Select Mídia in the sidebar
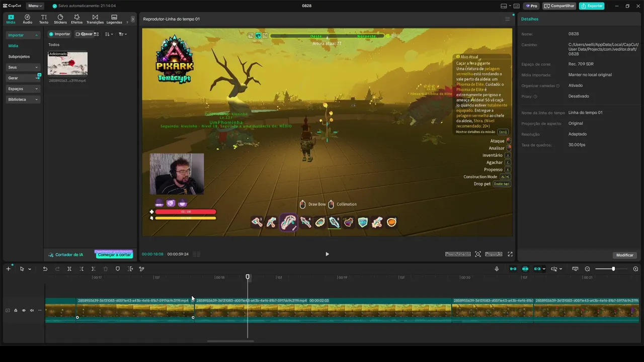The height and width of the screenshot is (362, 644). [13, 46]
